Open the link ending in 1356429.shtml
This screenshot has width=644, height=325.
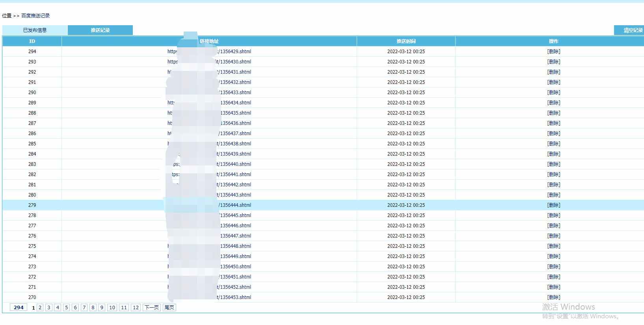click(209, 52)
